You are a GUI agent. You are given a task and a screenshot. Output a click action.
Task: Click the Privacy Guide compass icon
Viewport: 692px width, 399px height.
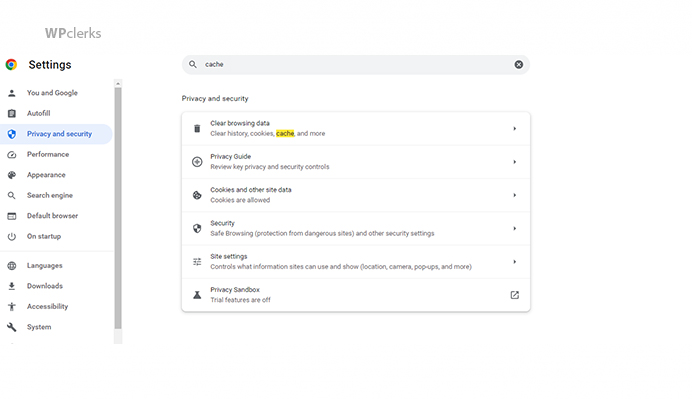[x=197, y=162]
